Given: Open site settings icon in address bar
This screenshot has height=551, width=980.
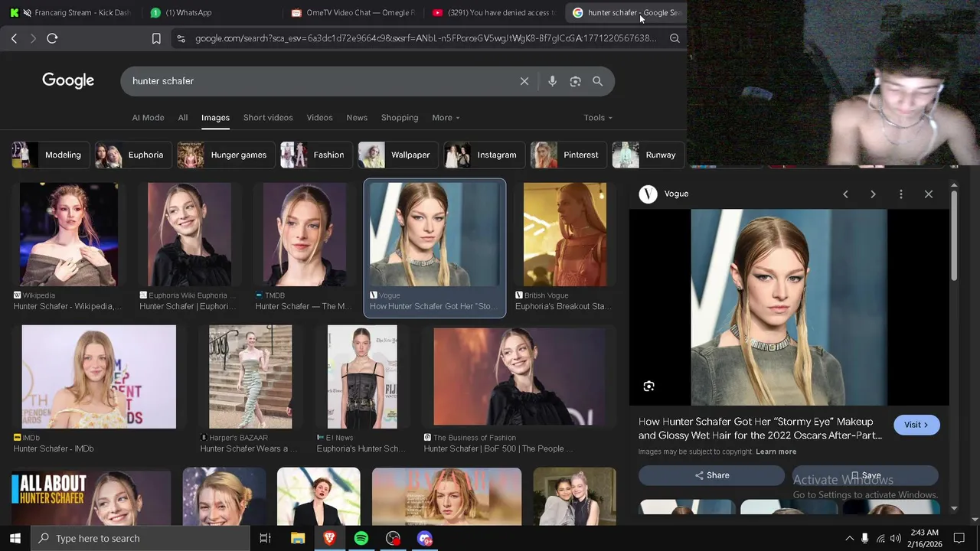Looking at the screenshot, I should [180, 38].
